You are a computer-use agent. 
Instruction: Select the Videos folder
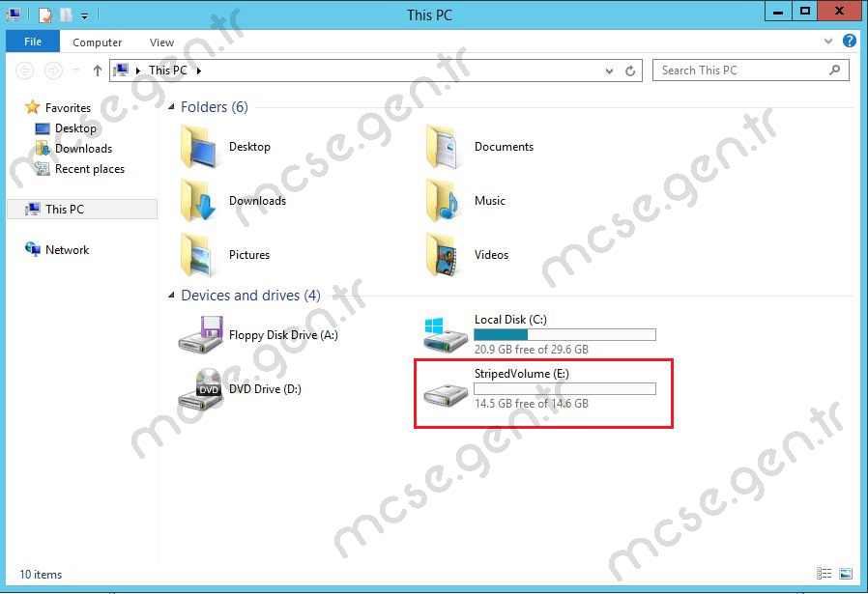tap(467, 255)
